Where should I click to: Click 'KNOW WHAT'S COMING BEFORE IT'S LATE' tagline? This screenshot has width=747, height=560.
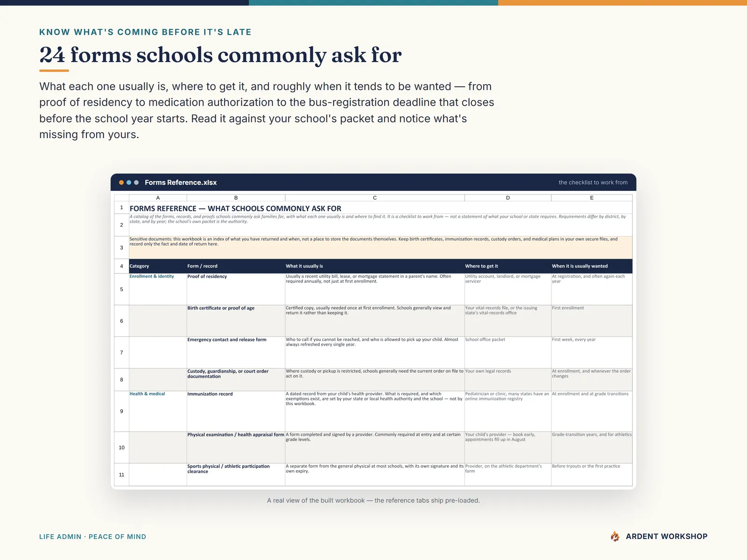145,32
